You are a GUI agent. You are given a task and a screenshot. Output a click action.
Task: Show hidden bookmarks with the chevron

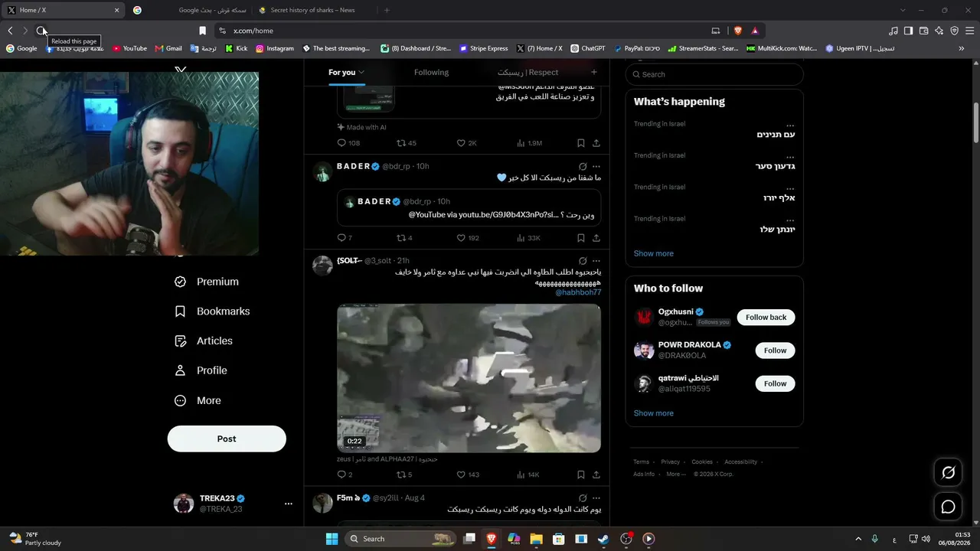(x=962, y=48)
